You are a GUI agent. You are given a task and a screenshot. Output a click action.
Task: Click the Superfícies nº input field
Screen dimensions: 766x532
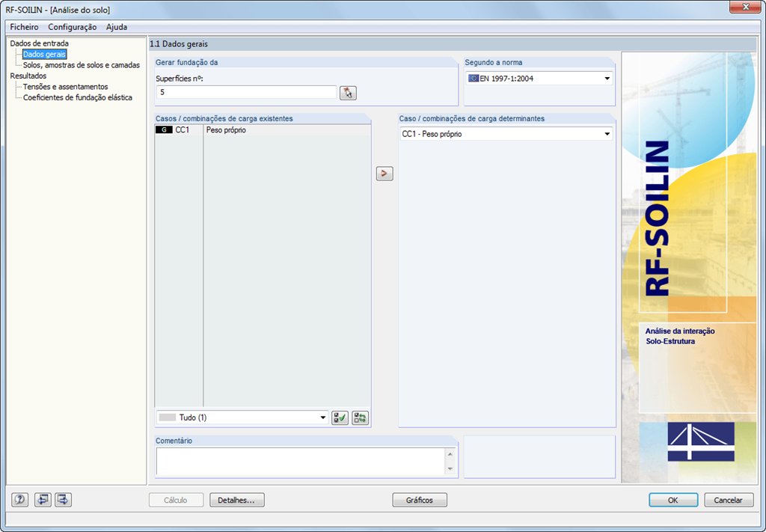click(x=247, y=92)
